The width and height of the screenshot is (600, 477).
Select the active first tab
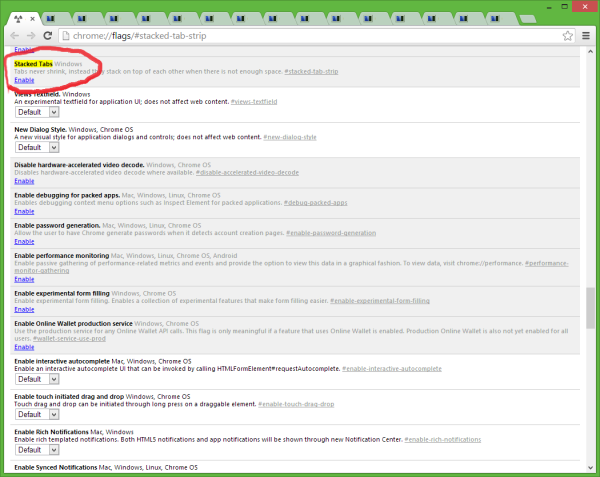[24, 18]
